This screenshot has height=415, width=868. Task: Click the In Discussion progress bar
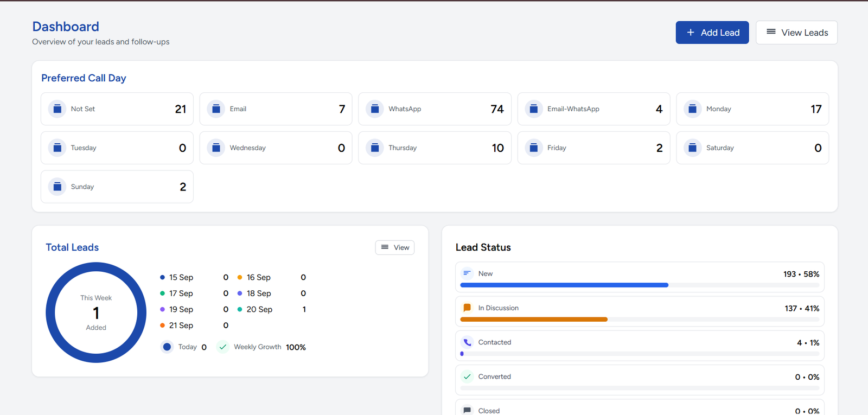pos(640,320)
